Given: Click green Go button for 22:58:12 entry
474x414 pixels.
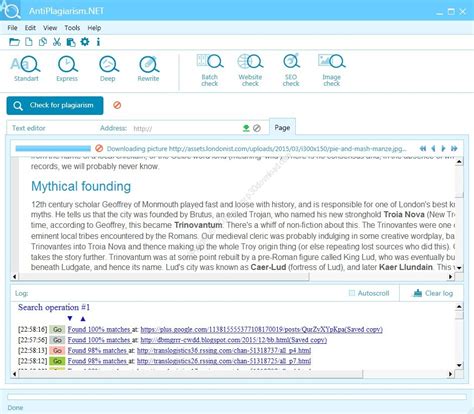Looking at the screenshot, I should [57, 361].
